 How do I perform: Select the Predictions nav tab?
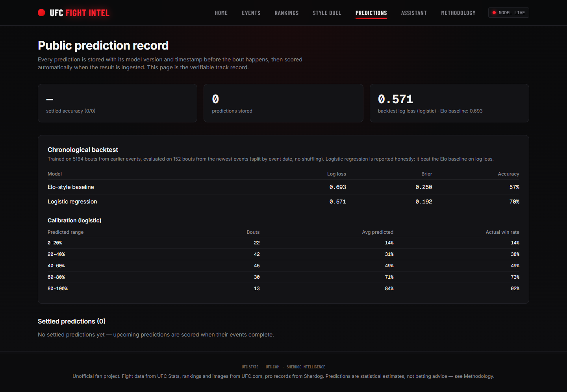coord(371,13)
